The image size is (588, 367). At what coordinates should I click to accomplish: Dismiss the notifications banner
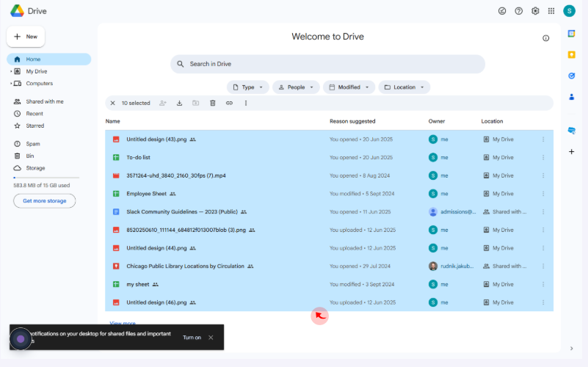point(211,338)
